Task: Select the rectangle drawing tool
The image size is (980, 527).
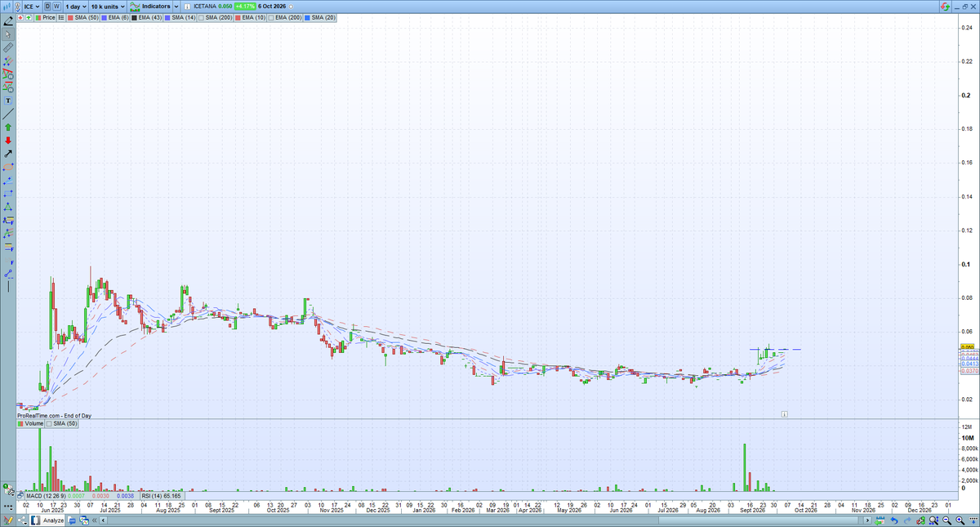Action: [8, 194]
